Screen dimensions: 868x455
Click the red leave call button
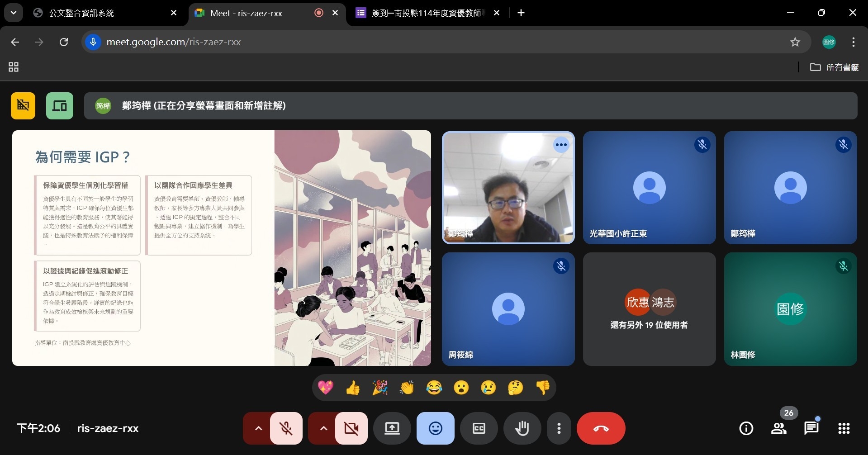(x=601, y=428)
